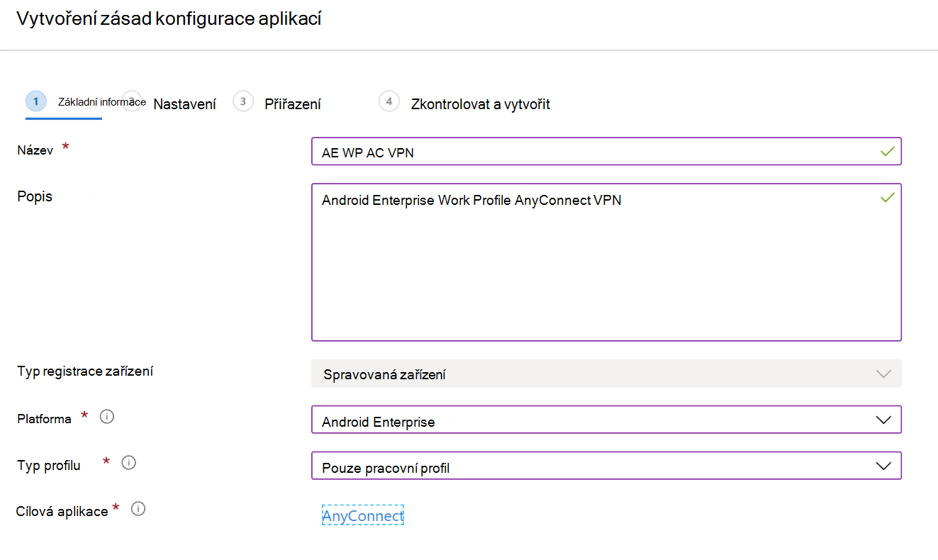The image size is (938, 560).
Task: Click the step 3 circle for Přiřazení
Action: pyautogui.click(x=243, y=101)
